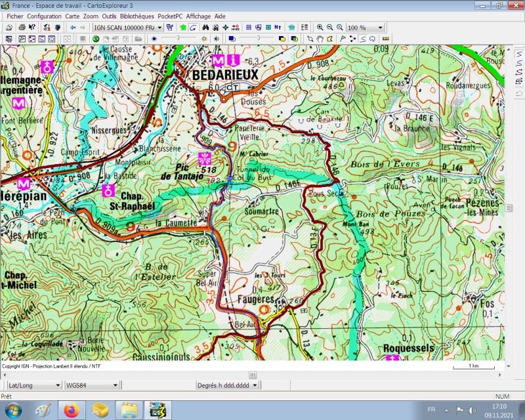Screen dimensions: 525x420
Task: Open File Explorer from the taskbar
Action: 129,410
